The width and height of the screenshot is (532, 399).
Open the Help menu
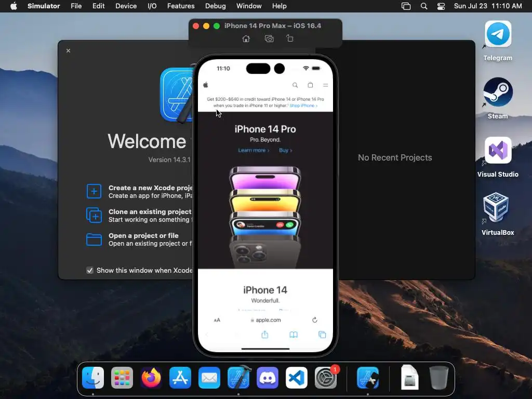279,6
